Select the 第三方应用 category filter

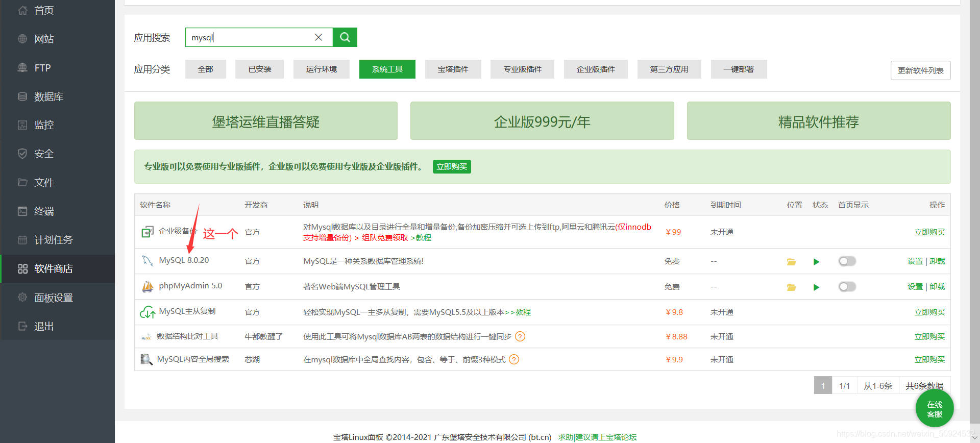[x=669, y=69]
